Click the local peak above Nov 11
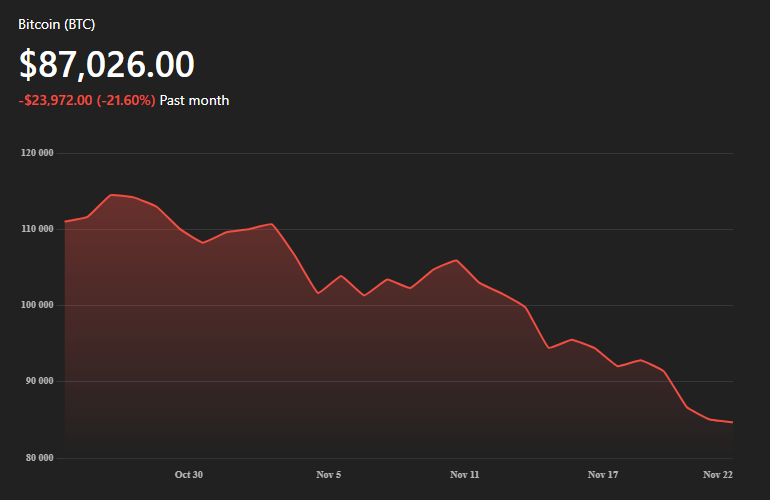Viewport: 770px width, 500px height. (x=456, y=260)
